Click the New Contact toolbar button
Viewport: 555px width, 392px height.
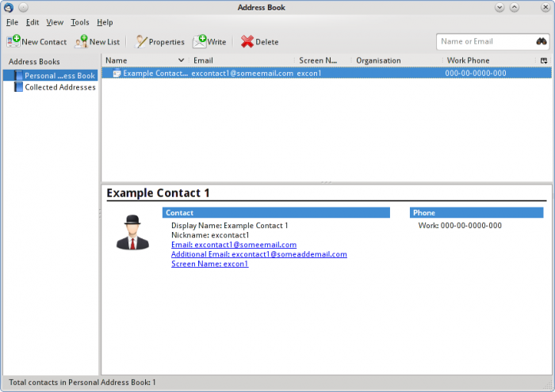coord(36,42)
